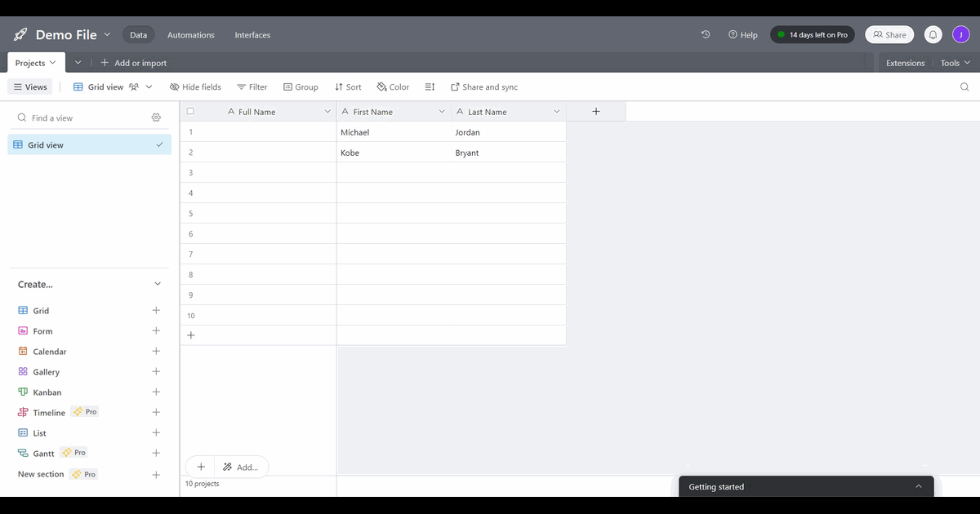The image size is (980, 514).
Task: Switch to the Interfaces tab
Action: [252, 35]
